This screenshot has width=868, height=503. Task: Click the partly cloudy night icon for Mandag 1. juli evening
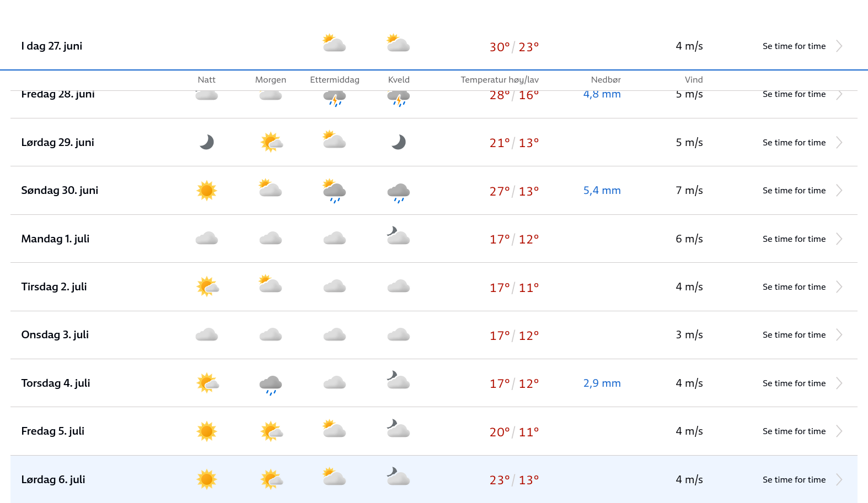click(x=399, y=236)
